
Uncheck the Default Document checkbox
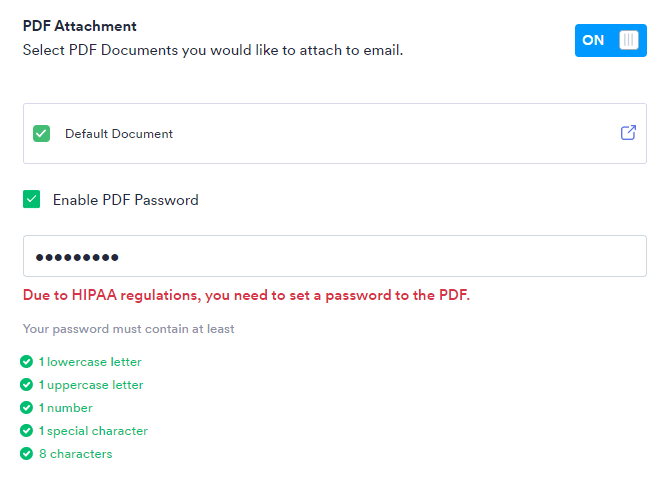tap(41, 133)
